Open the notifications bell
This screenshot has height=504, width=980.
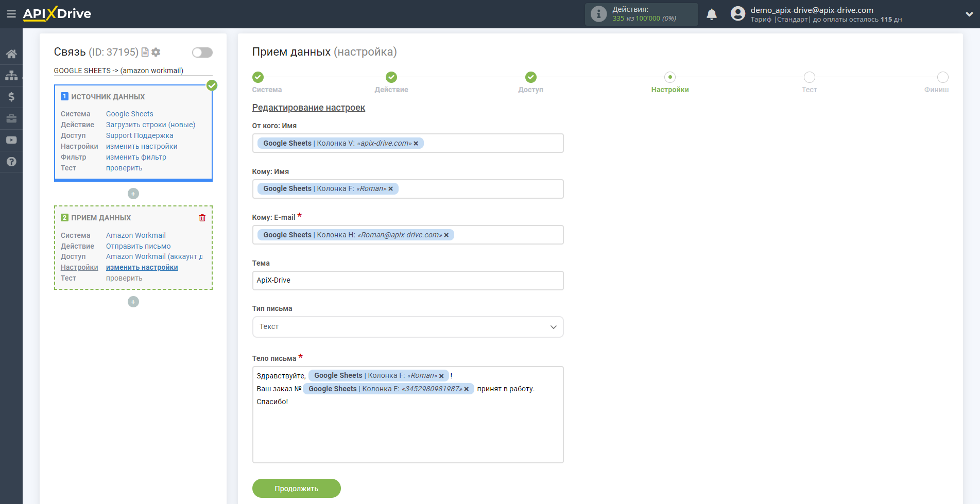coord(712,14)
